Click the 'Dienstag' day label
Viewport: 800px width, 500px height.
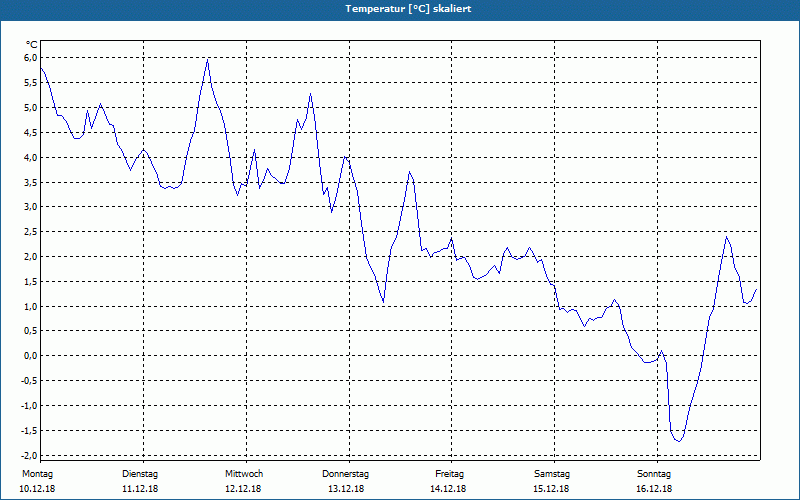pos(140,474)
